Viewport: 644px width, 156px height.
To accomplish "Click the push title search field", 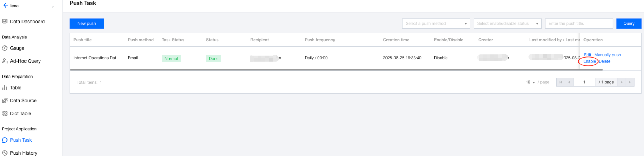I will pyautogui.click(x=578, y=24).
